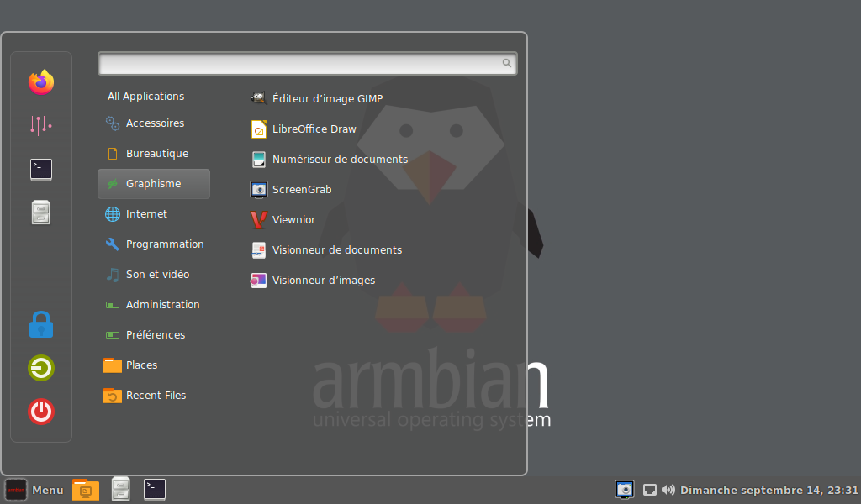Screen dimensions: 861x504
Task: Open the volume speaker tray icon
Action: (668, 490)
